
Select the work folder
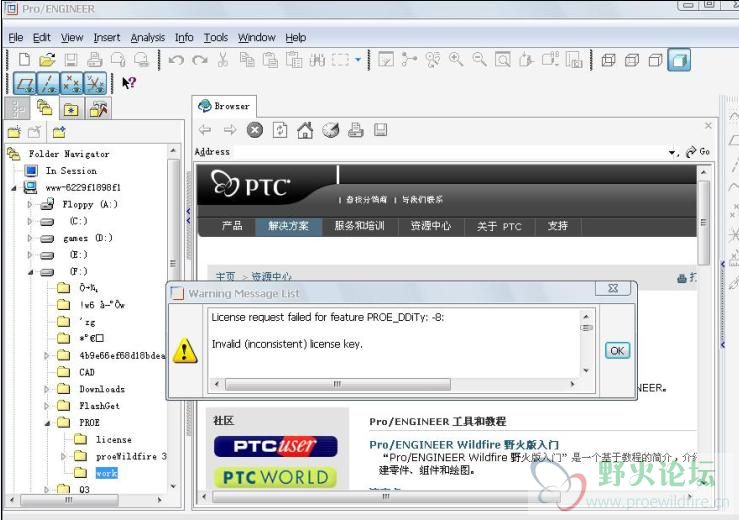pos(107,473)
